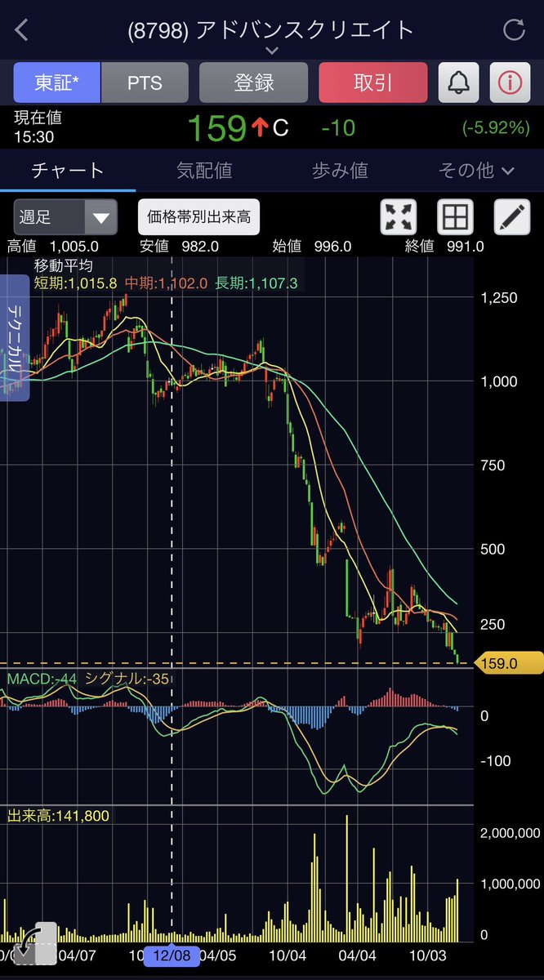Tap the 長期:1,107.3 moving average value

coord(256,283)
